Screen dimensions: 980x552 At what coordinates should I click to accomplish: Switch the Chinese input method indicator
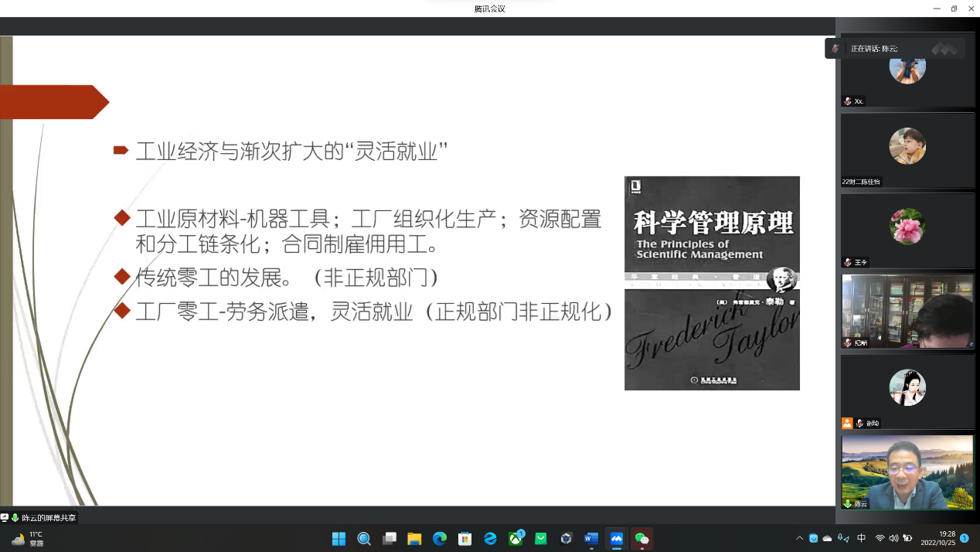pyautogui.click(x=862, y=538)
